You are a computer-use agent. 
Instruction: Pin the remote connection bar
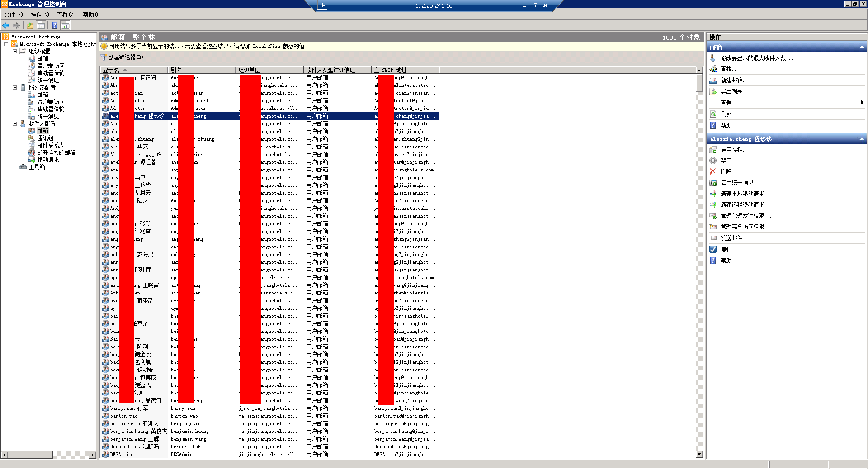point(322,5)
